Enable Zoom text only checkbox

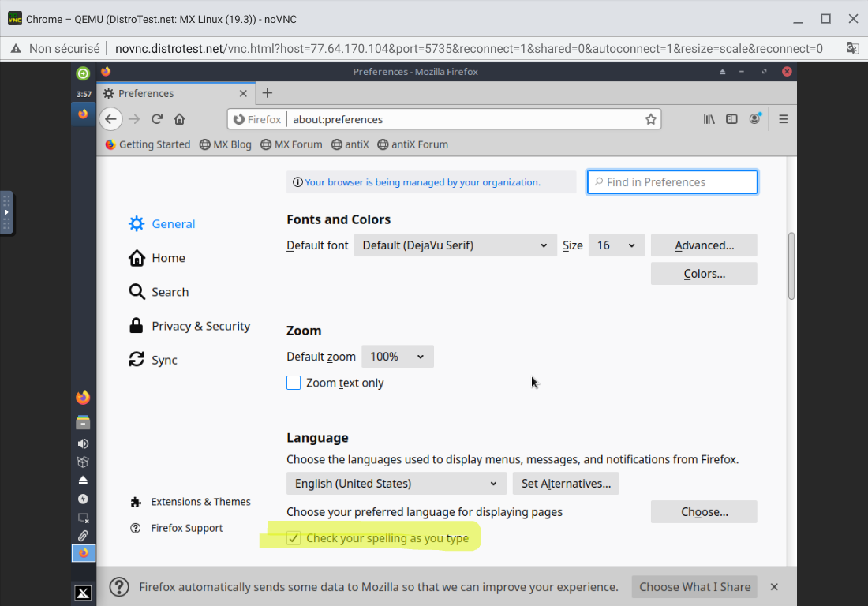pyautogui.click(x=294, y=383)
